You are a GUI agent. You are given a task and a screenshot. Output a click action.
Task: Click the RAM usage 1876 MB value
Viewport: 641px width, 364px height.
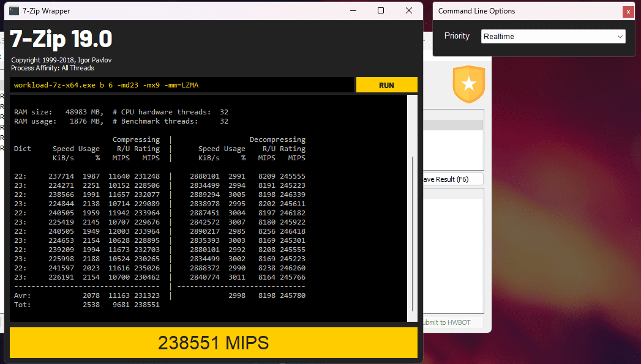[x=84, y=121]
